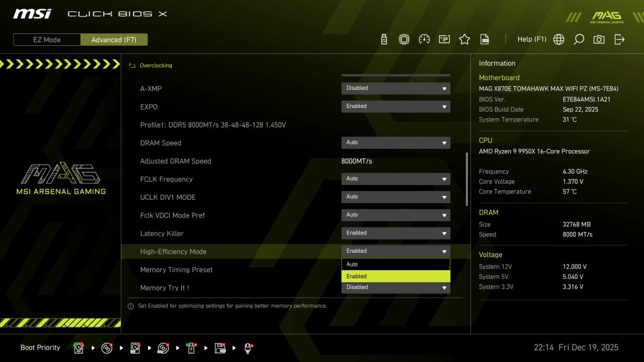644x362 pixels.
Task: Click the Profile1 DDR5 8000MT/s text
Action: click(213, 125)
